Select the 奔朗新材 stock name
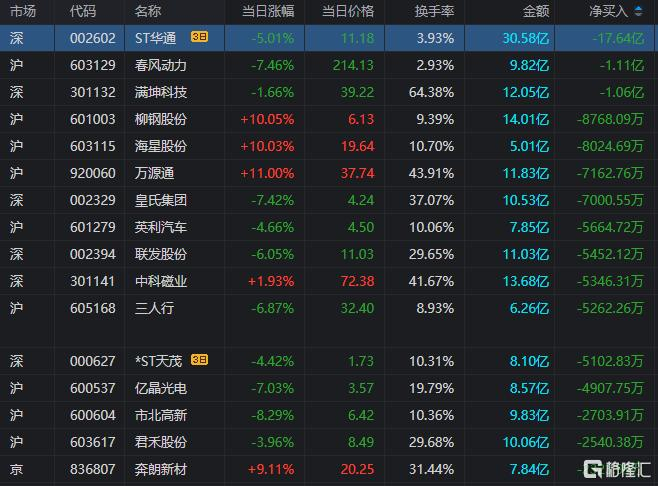658x486 pixels. point(161,469)
